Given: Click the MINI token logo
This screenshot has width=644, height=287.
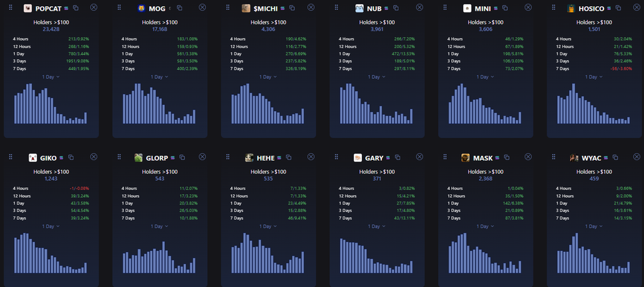Looking at the screenshot, I should [x=467, y=8].
